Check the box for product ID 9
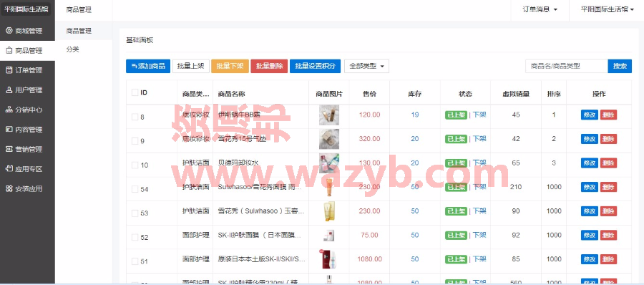 pyautogui.click(x=135, y=141)
